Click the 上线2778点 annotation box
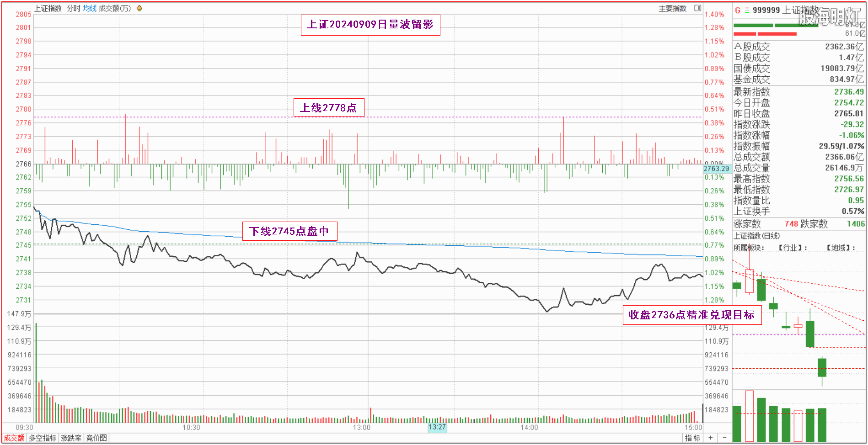Viewport: 868px width, 445px height. (329, 108)
